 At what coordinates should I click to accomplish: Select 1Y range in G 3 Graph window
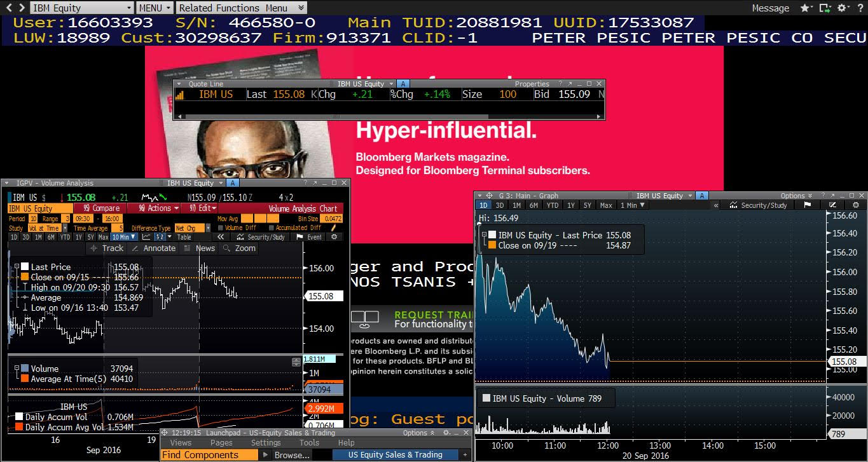(571, 205)
